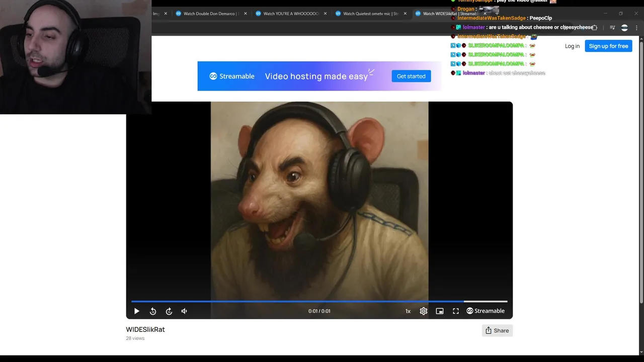Open the browser profile avatar
644x362 pixels.
(x=624, y=28)
